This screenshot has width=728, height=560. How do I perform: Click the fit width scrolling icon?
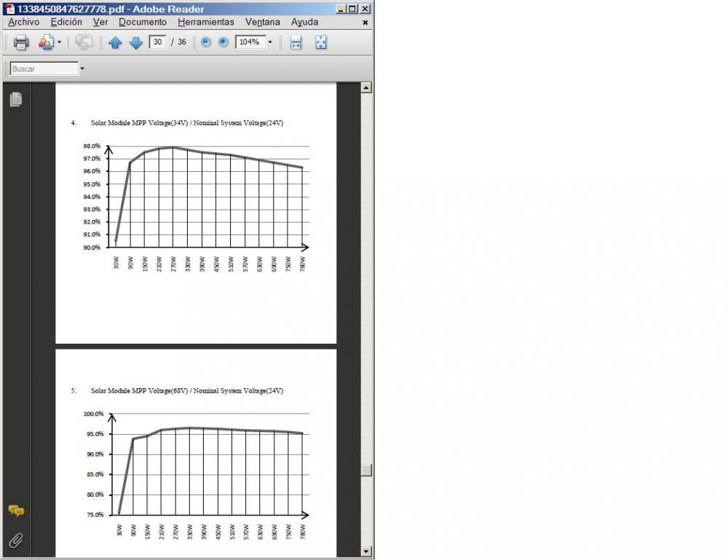pyautogui.click(x=296, y=43)
